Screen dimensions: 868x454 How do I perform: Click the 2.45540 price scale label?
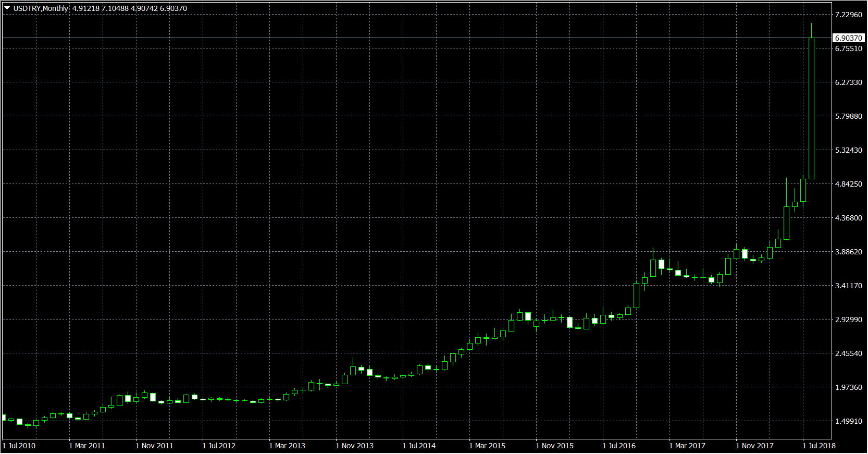848,353
